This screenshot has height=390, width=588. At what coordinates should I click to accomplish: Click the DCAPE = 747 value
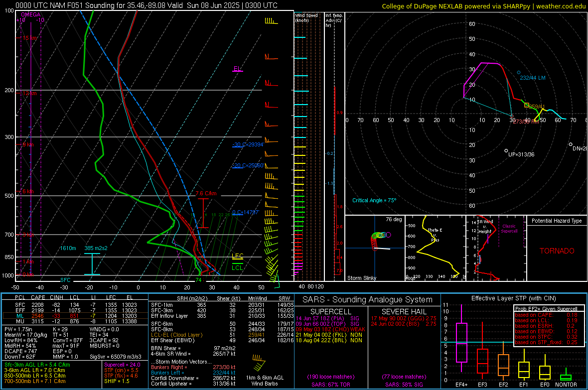click(x=20, y=351)
